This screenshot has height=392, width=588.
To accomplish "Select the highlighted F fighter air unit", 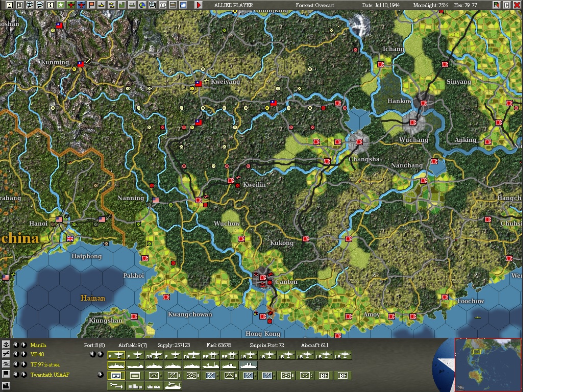I will pos(116,355).
